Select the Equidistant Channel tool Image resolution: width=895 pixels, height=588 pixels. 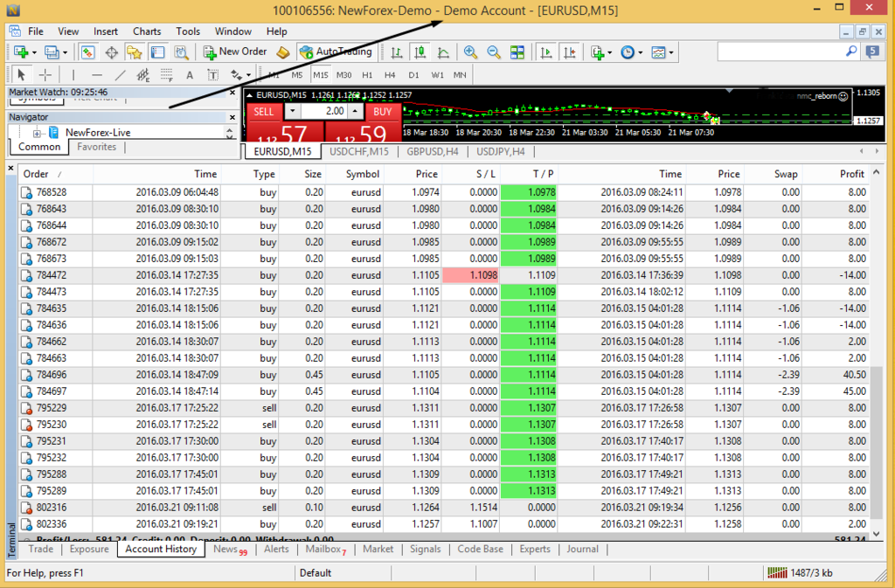pos(142,75)
